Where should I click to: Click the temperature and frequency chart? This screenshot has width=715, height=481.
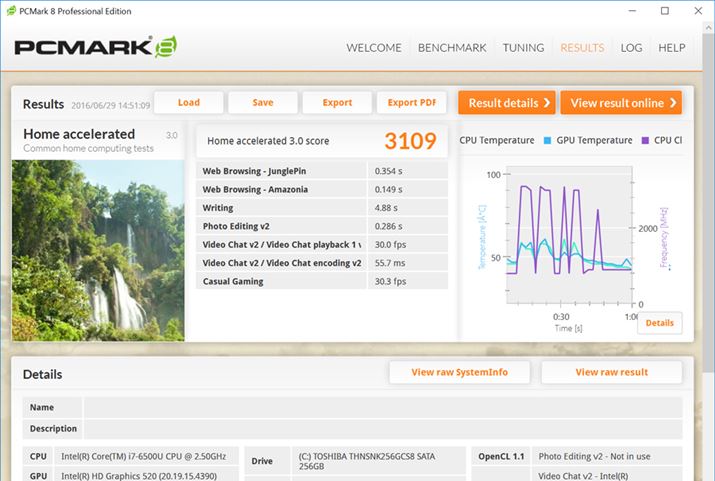pos(569,235)
